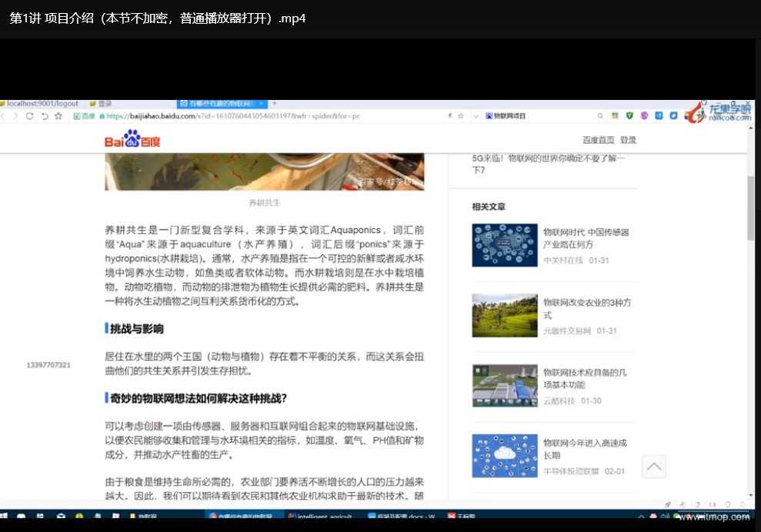
Task: Click the green shield extension icon
Action: (629, 116)
